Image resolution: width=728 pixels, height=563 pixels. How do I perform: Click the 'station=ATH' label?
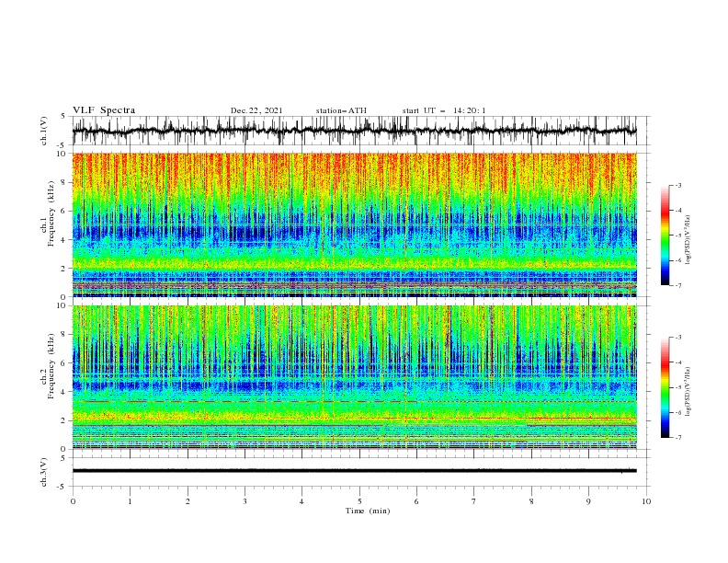click(341, 110)
